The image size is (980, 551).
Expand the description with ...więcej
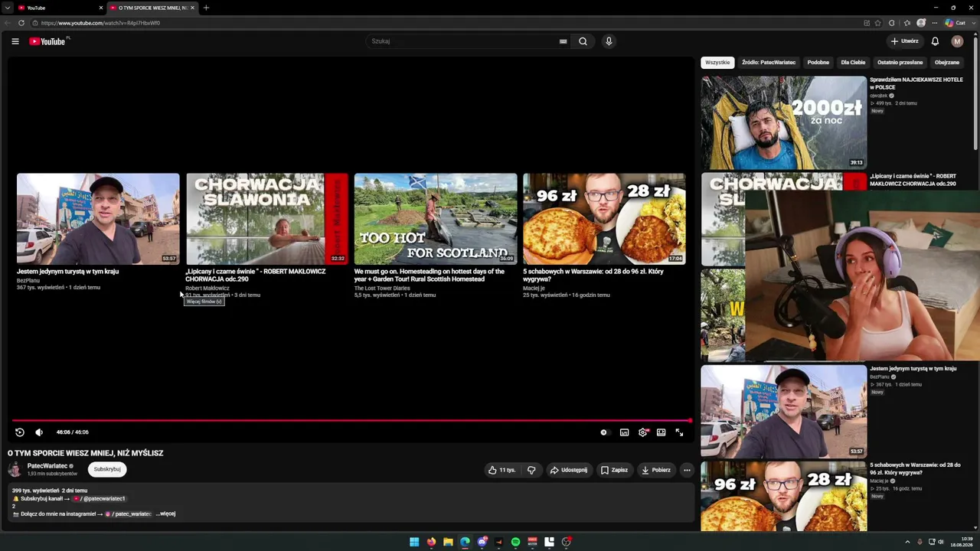[x=166, y=514]
